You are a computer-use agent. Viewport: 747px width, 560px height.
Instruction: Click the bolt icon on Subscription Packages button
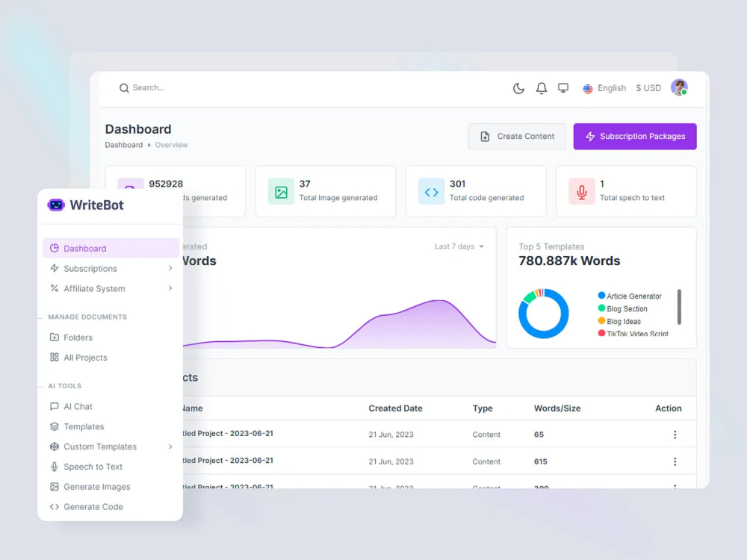click(x=590, y=137)
